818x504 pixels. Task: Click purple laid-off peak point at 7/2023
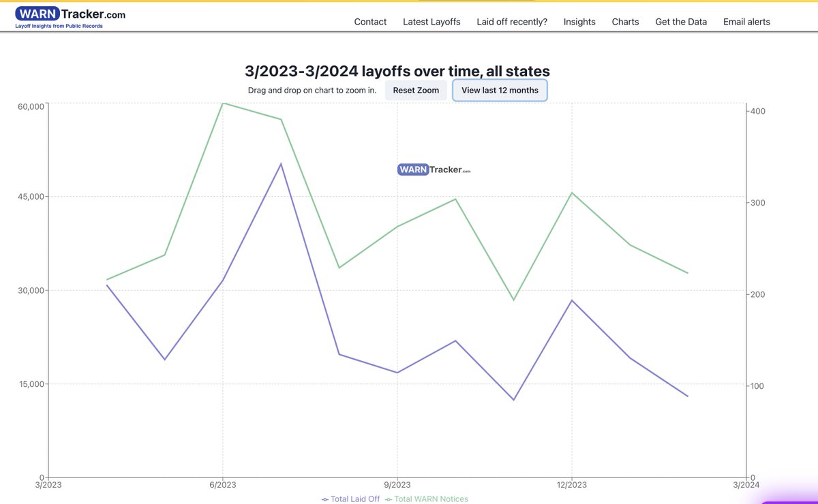[x=281, y=163]
